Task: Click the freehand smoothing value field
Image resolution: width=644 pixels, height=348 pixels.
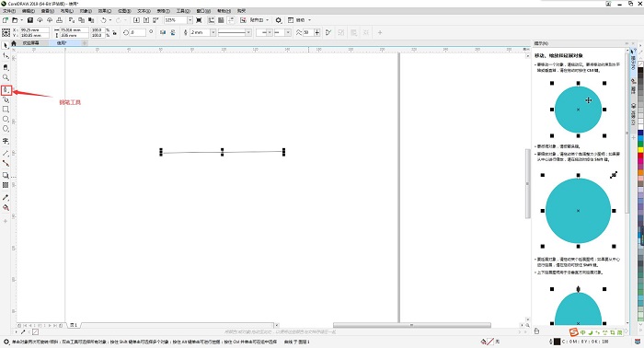Action: click(308, 32)
